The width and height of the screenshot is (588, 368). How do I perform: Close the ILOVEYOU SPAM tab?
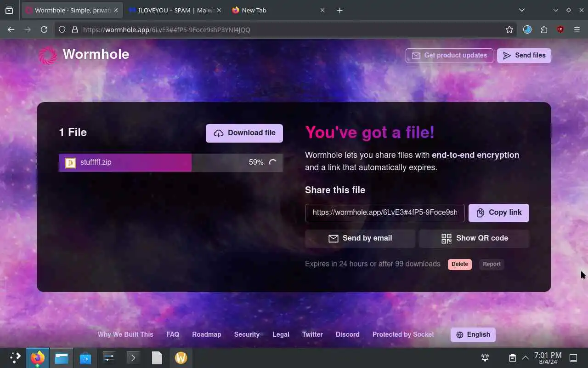tap(219, 10)
